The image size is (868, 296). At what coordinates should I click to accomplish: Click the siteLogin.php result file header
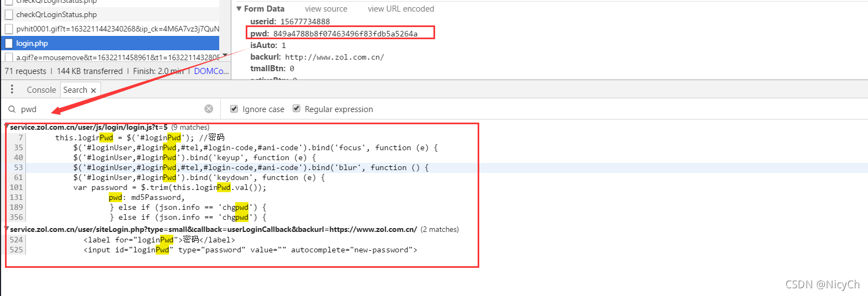tap(213, 229)
